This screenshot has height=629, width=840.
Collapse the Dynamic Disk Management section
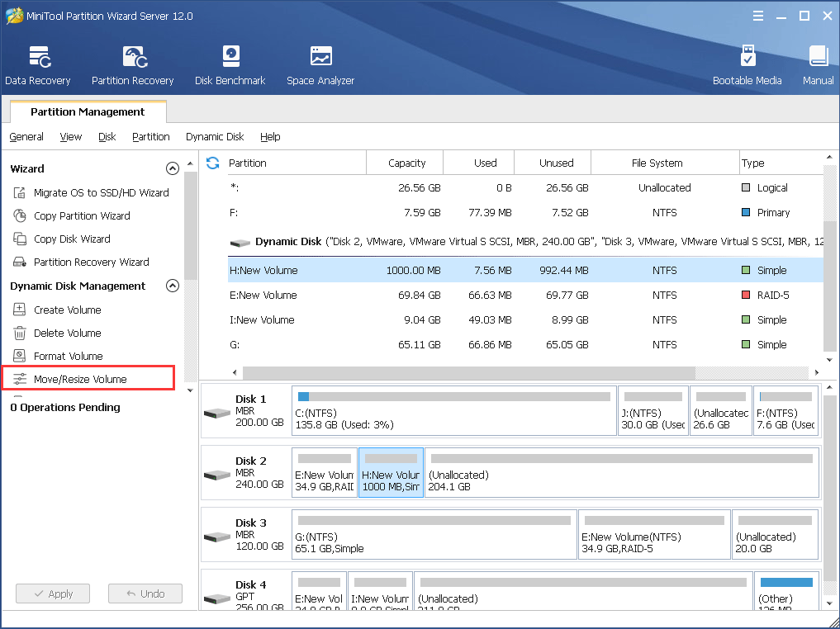coord(173,286)
